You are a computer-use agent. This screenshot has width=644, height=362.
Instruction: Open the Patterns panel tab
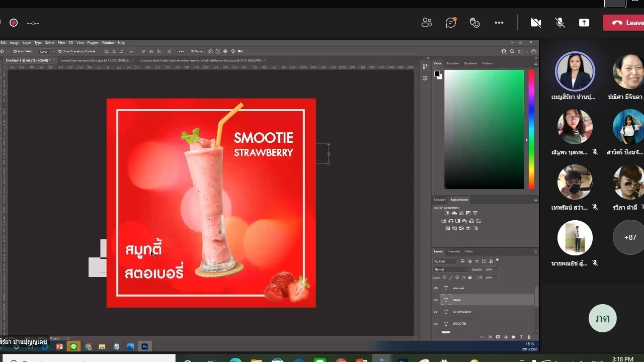coord(488,63)
